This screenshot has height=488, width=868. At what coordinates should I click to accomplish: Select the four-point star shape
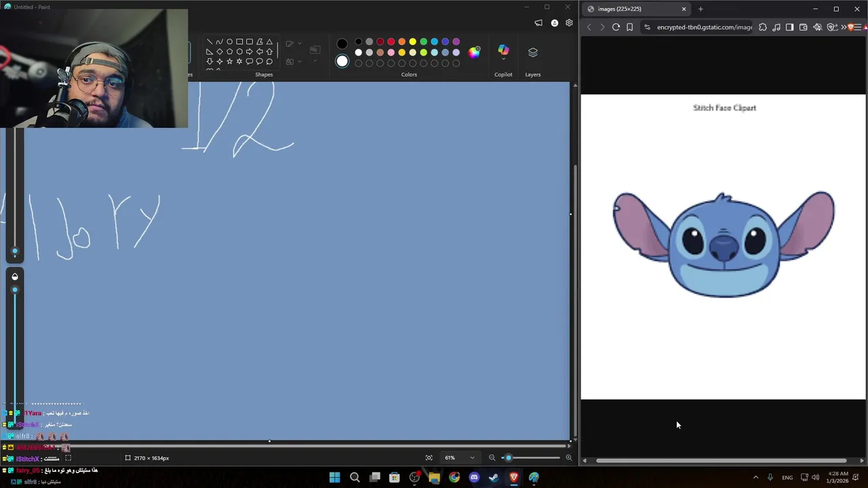tap(219, 62)
